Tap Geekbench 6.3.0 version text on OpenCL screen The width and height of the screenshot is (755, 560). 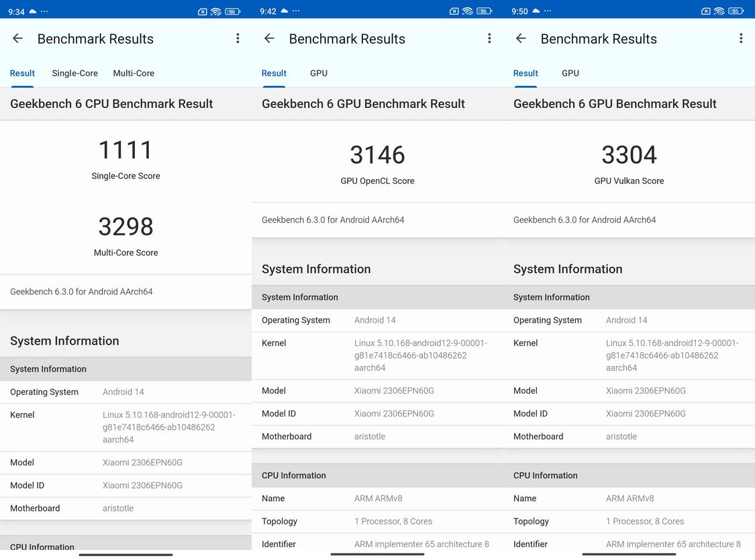333,220
